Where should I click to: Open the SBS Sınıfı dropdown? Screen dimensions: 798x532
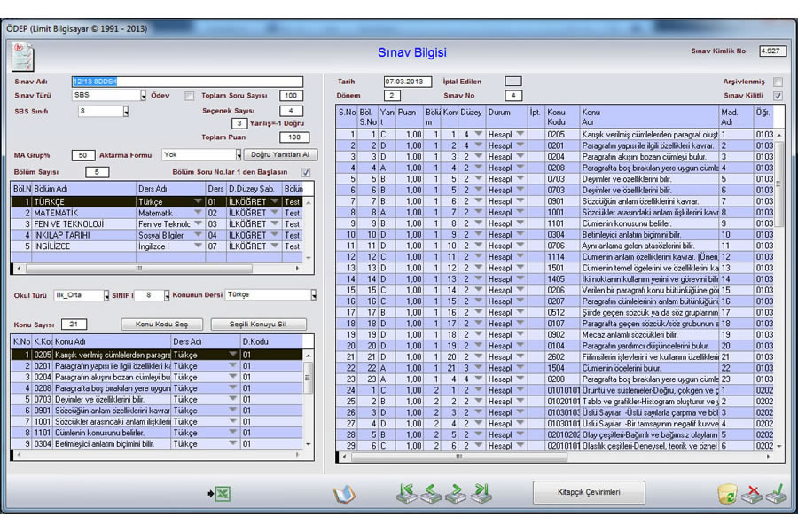[125, 112]
